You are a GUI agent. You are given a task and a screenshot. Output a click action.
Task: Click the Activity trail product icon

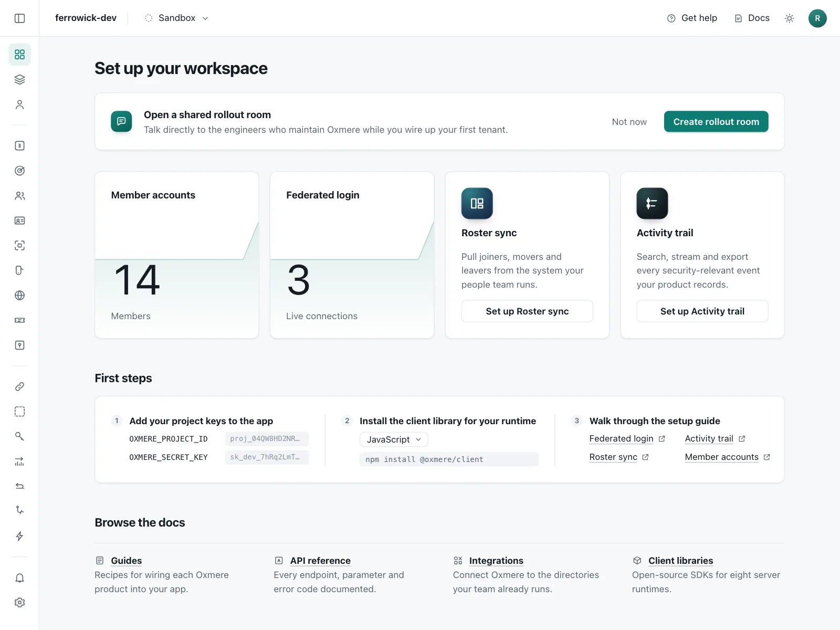click(x=652, y=203)
